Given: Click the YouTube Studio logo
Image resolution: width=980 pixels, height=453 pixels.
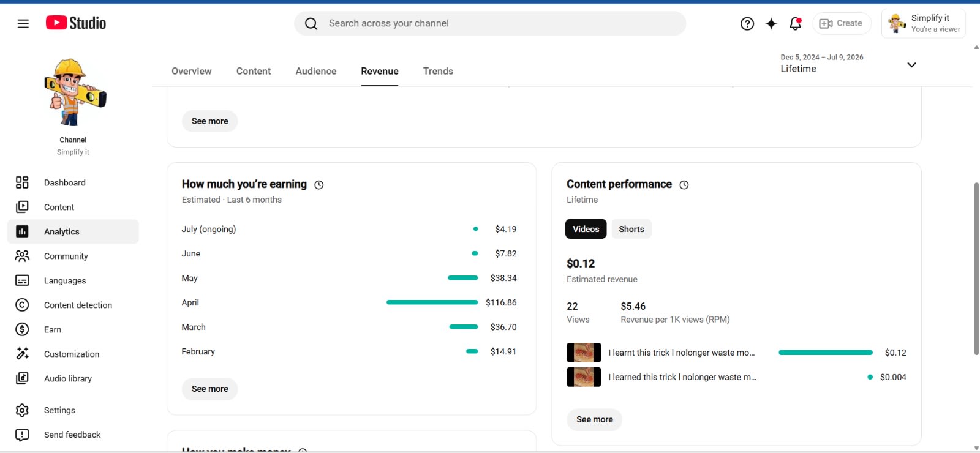Looking at the screenshot, I should click(x=76, y=23).
